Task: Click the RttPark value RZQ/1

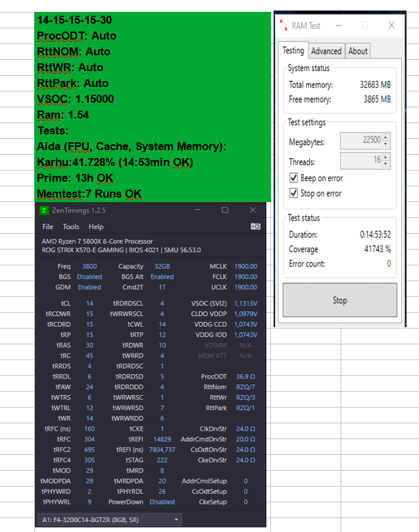Action: pos(246,408)
